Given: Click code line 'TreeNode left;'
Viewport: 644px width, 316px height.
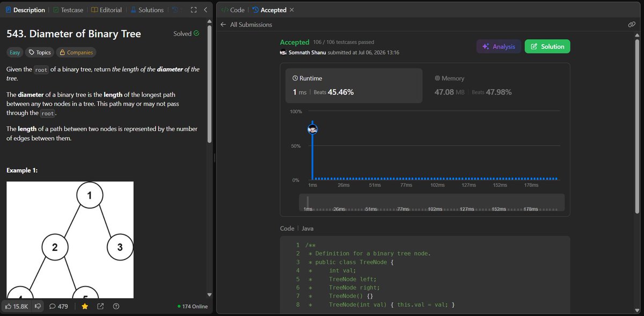Looking at the screenshot, I should [x=353, y=279].
